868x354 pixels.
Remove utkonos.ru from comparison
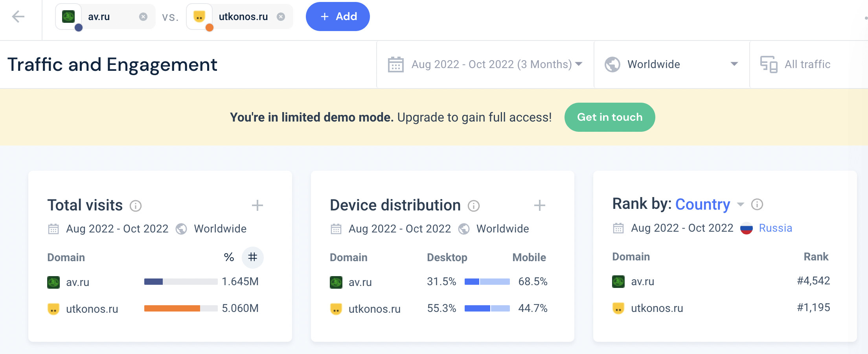click(x=281, y=17)
